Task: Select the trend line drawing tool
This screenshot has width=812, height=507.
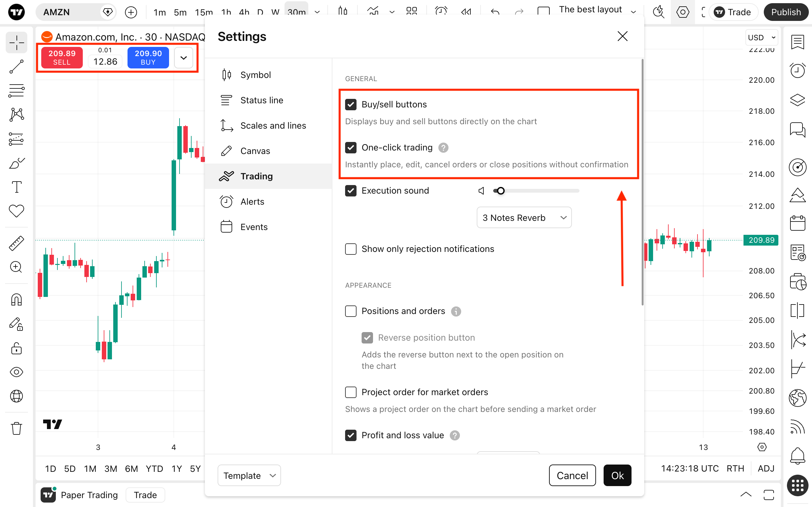Action: (x=16, y=67)
